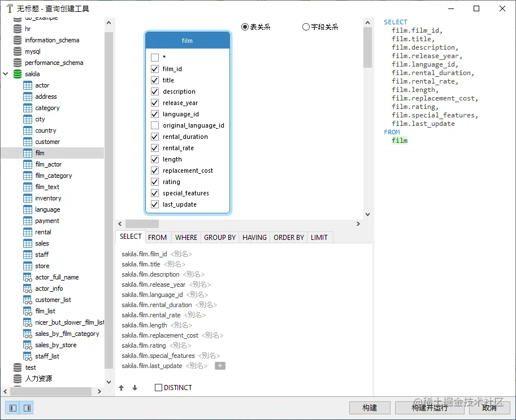The image size is (516, 420).
Task: Click the 取消 button
Action: (489, 408)
